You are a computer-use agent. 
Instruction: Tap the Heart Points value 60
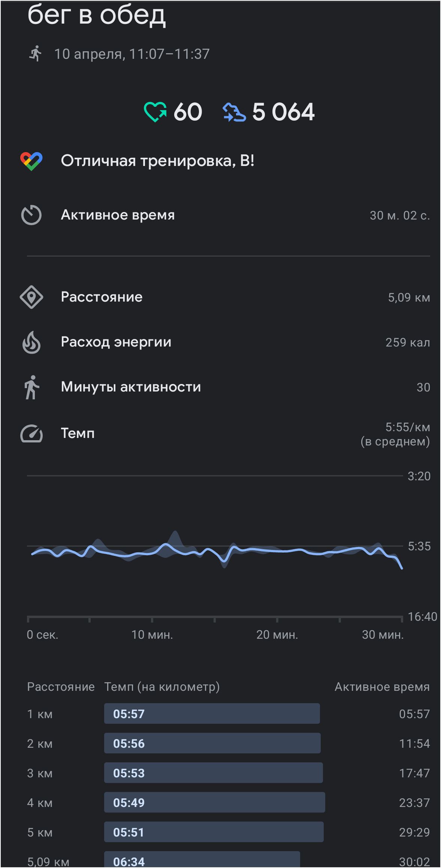click(x=188, y=112)
